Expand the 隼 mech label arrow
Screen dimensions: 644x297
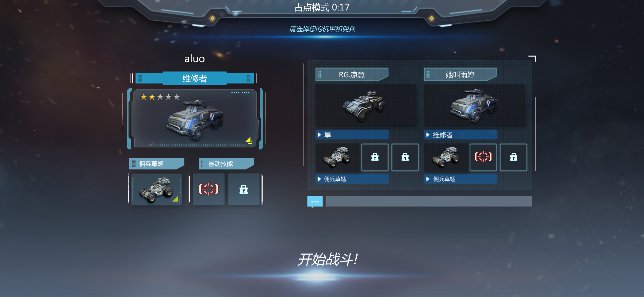click(320, 135)
